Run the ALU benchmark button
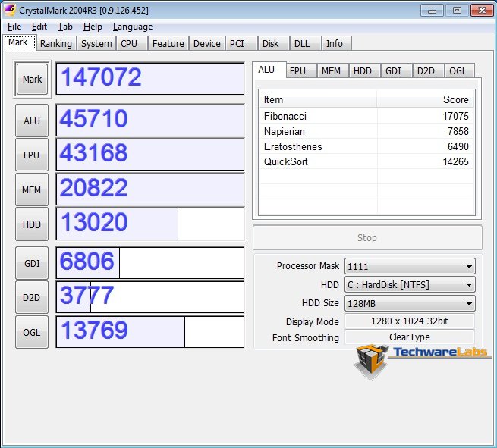The width and height of the screenshot is (497, 448). point(32,121)
